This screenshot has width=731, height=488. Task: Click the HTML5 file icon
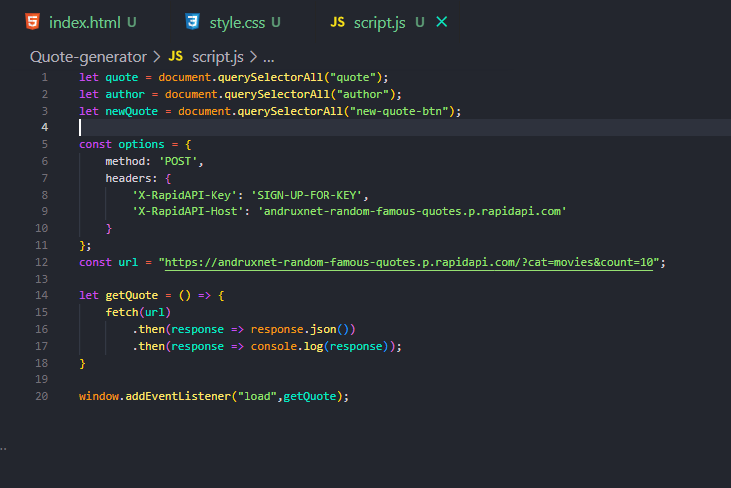33,21
